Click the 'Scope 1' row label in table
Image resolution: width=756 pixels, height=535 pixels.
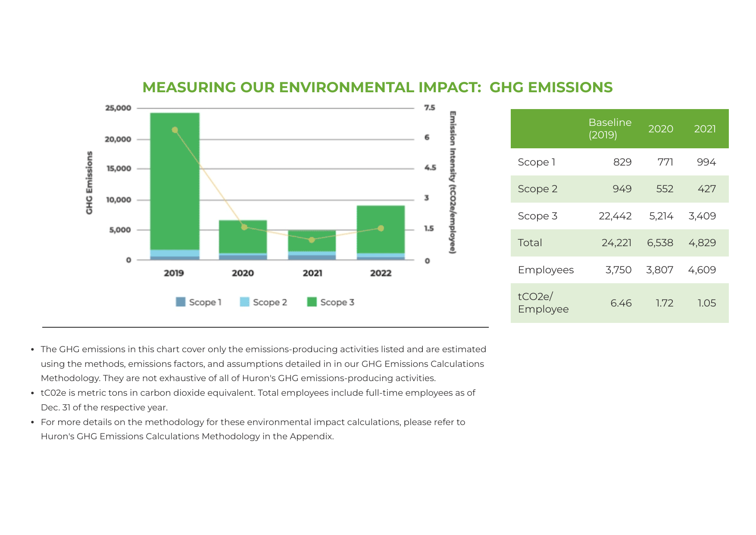point(537,162)
